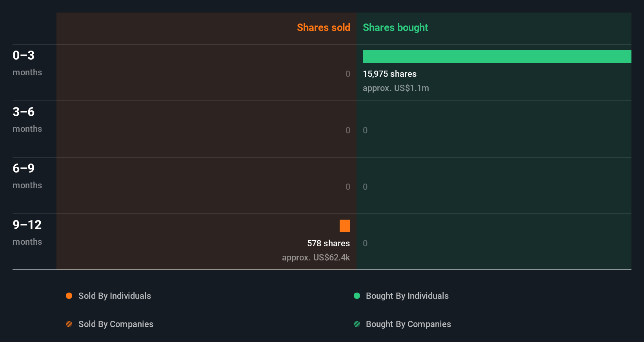Click the 578 shares label

click(x=328, y=243)
